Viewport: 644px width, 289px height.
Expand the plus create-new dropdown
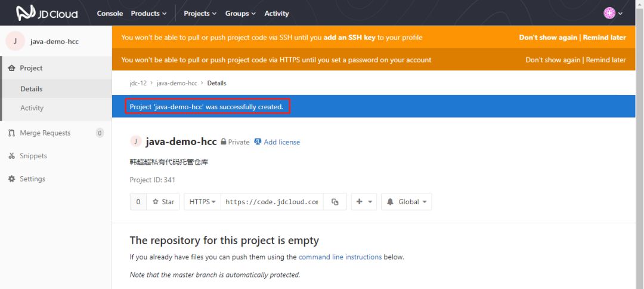[364, 202]
